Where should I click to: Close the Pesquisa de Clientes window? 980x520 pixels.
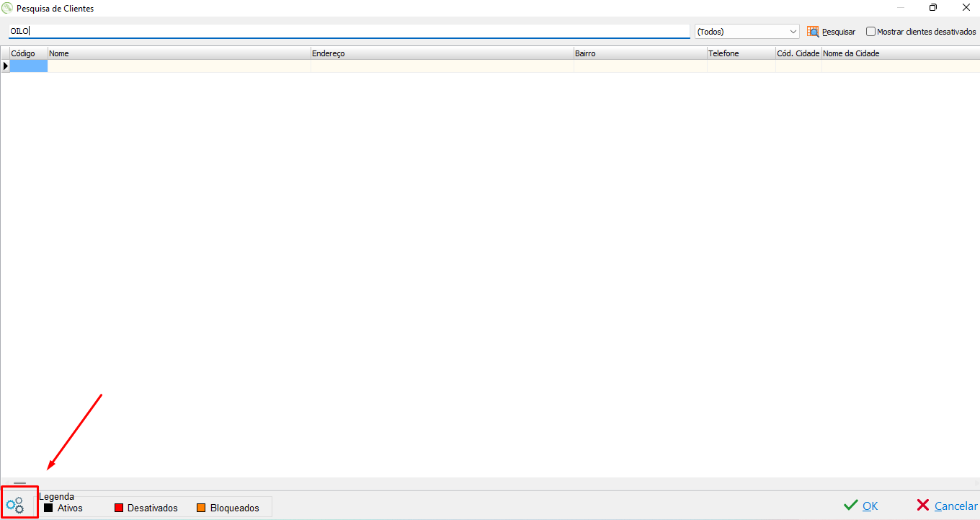click(x=966, y=8)
